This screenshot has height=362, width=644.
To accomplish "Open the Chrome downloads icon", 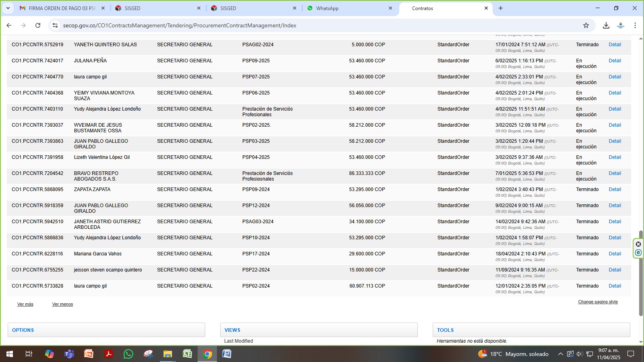I will (606, 25).
